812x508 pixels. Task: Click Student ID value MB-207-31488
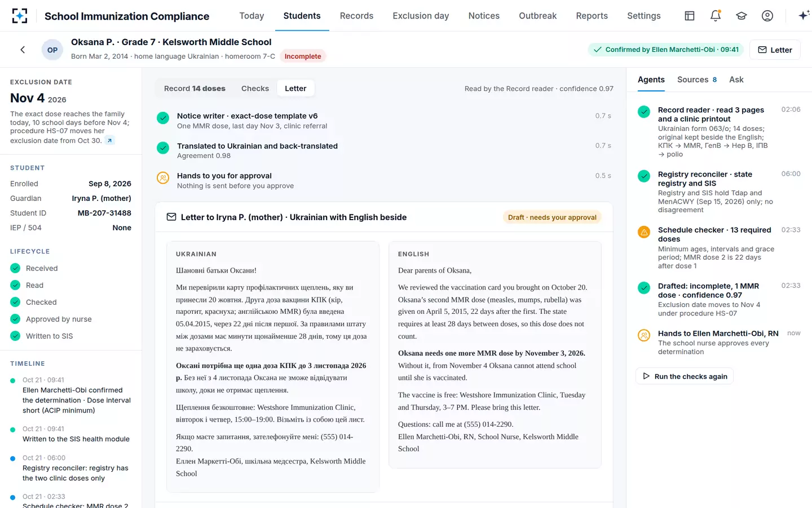tap(104, 213)
